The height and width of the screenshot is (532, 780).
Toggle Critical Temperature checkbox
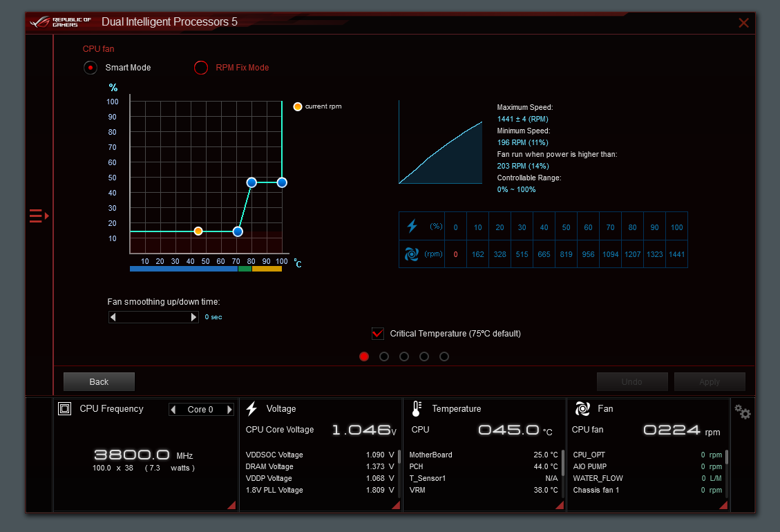pos(378,334)
